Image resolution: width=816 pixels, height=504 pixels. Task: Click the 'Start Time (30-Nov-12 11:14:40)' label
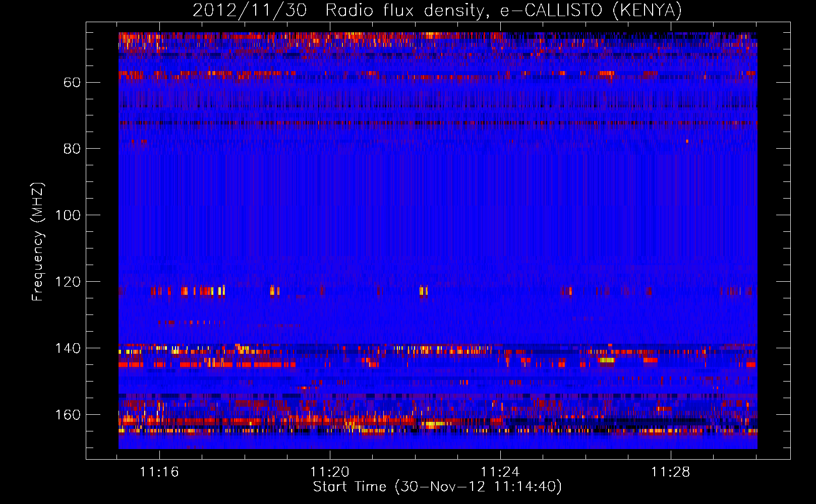tap(437, 487)
